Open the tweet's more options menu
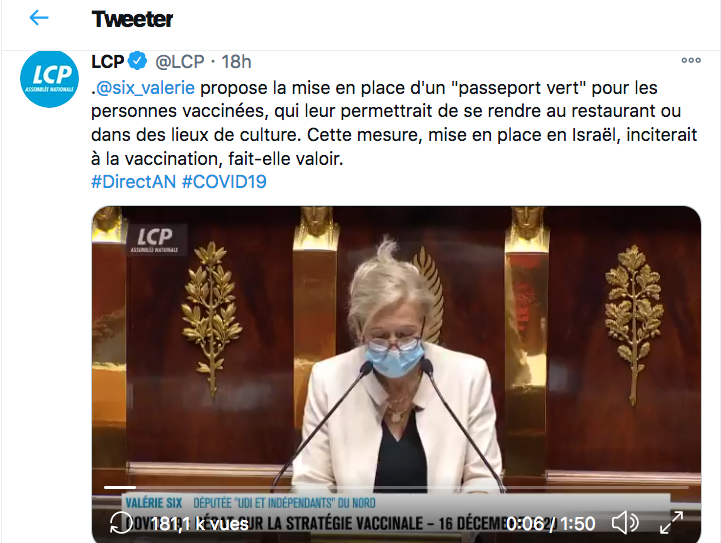The height and width of the screenshot is (543, 721). pyautogui.click(x=691, y=60)
